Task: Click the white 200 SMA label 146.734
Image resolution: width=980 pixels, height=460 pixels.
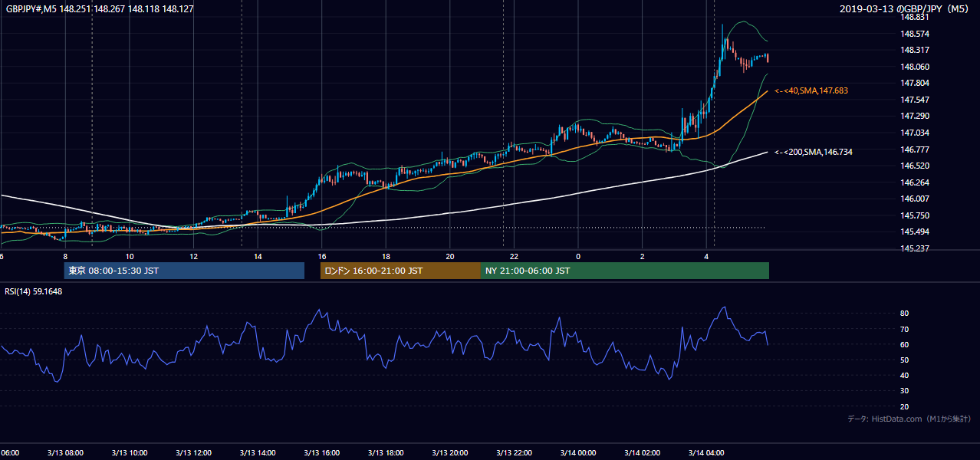Action: pyautogui.click(x=814, y=152)
